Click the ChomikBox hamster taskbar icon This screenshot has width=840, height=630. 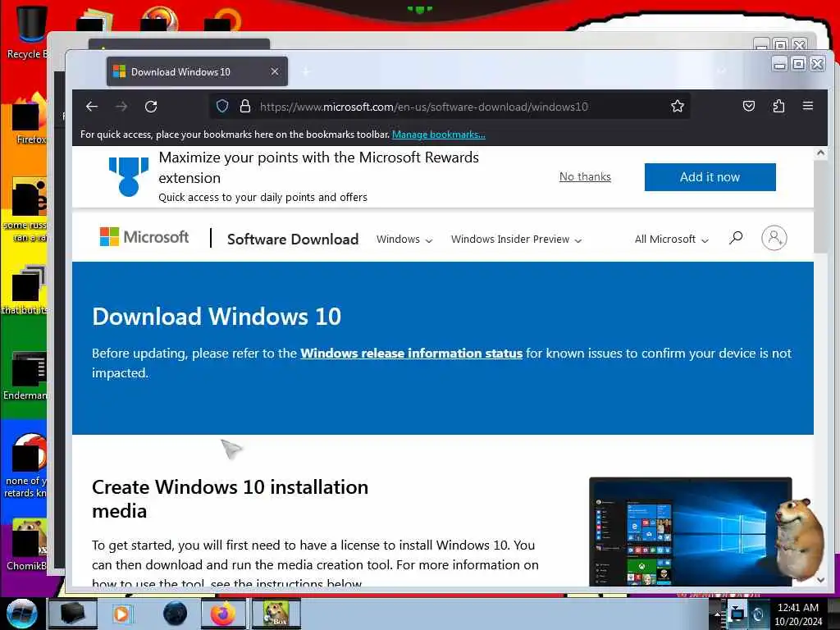tap(275, 614)
